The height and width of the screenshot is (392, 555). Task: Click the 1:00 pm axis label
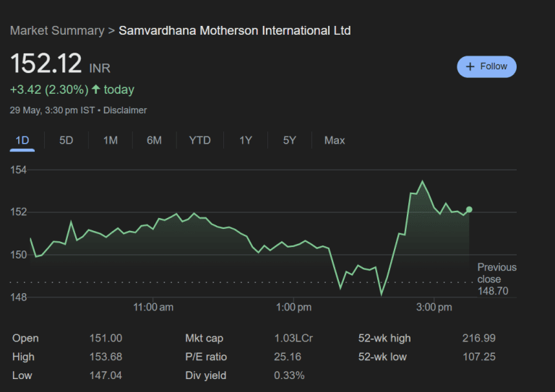pyautogui.click(x=294, y=307)
